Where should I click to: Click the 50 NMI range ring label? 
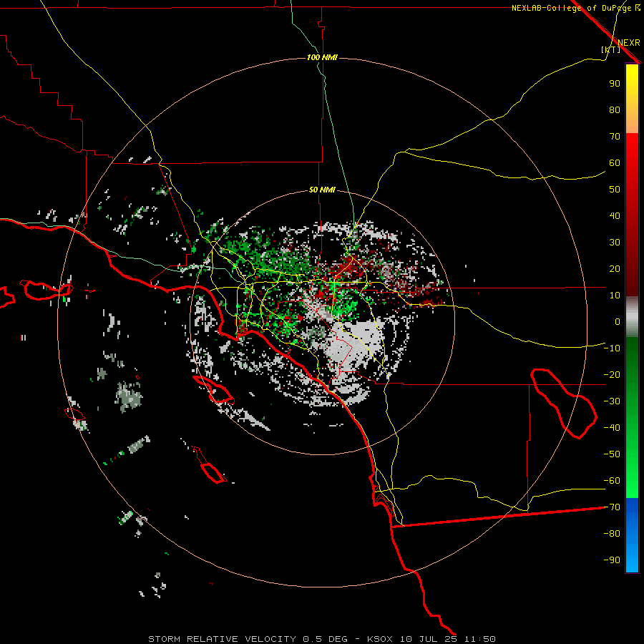tap(322, 190)
